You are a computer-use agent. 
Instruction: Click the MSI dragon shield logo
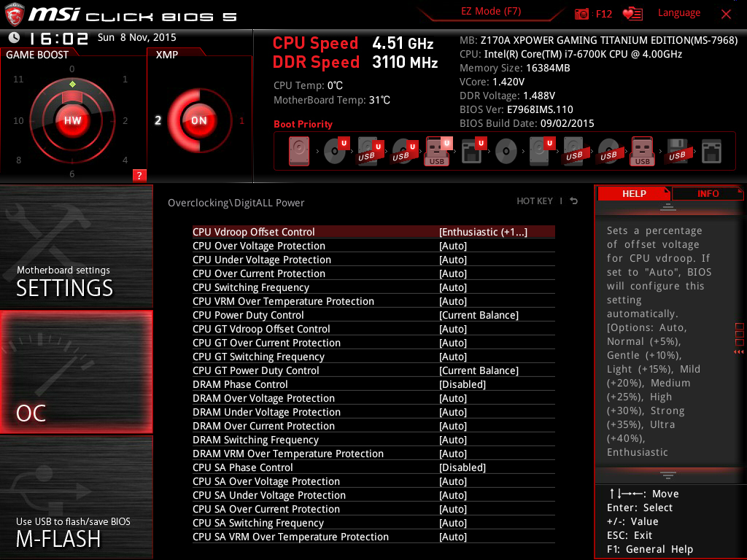click(x=15, y=15)
